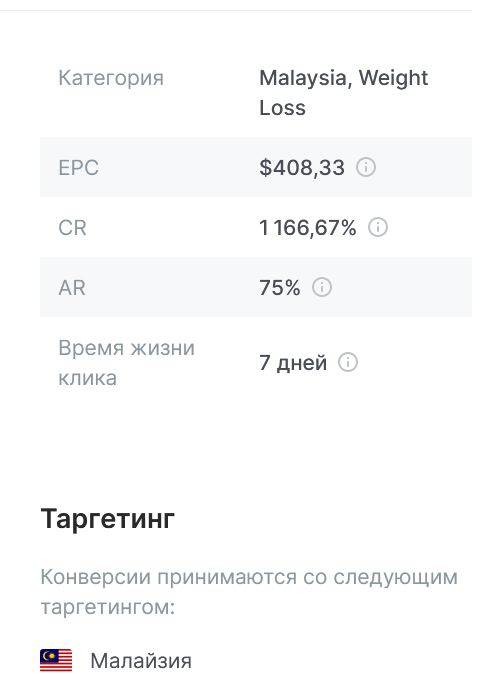Click the info icon next to EPC value

366,167
